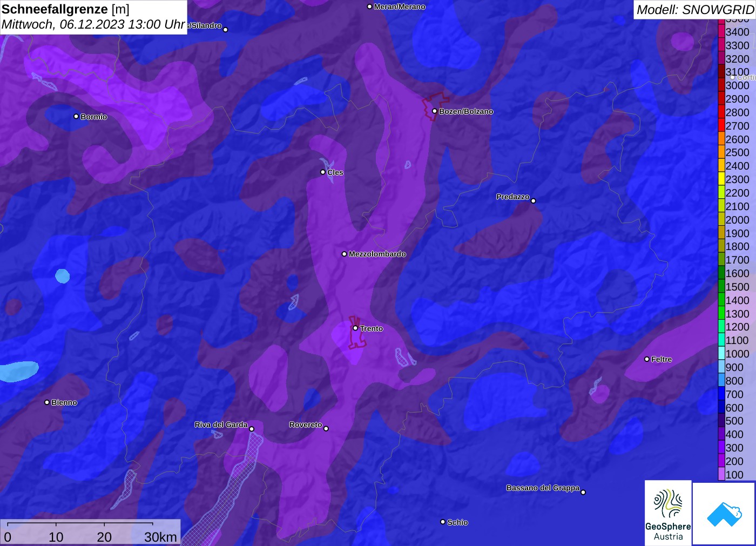Click the Bienno map label
Viewport: 756px width, 546px height.
click(x=64, y=402)
